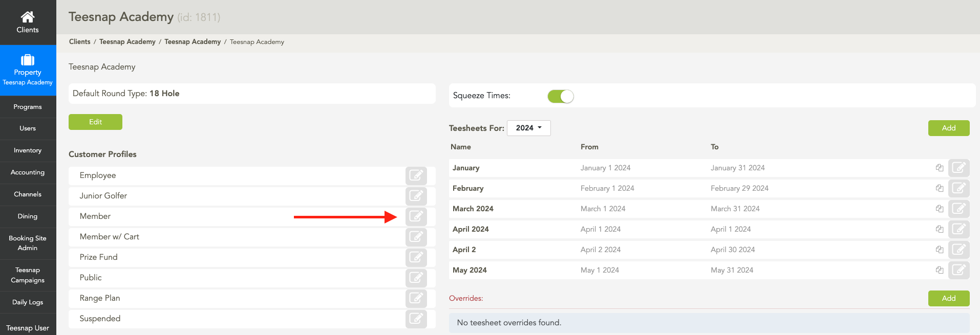This screenshot has width=980, height=335.
Task: Select the Range Plan profile name
Action: pyautogui.click(x=100, y=298)
